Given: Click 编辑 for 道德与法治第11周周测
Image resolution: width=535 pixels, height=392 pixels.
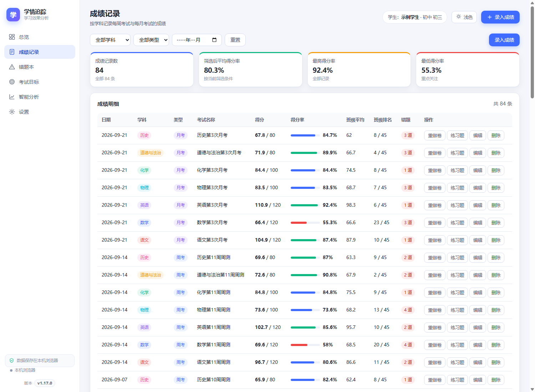Looking at the screenshot, I should coord(478,275).
